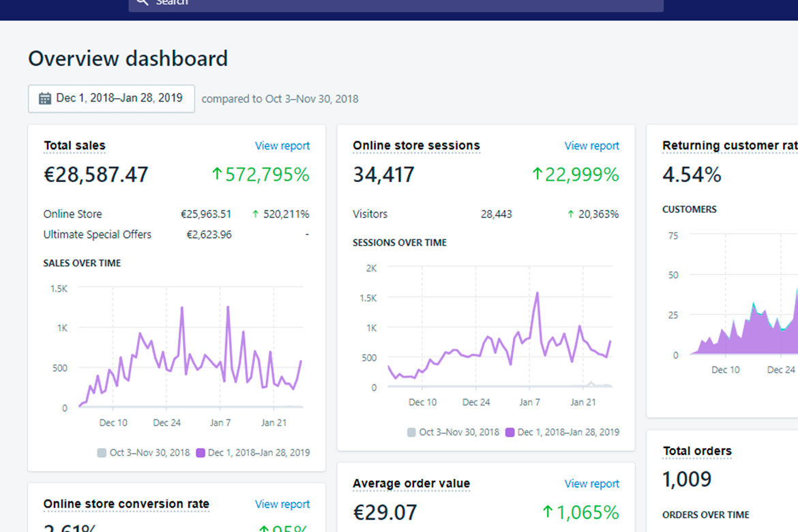Click the 2K axis label on the sessions chart
798x532 pixels.
coord(372,268)
